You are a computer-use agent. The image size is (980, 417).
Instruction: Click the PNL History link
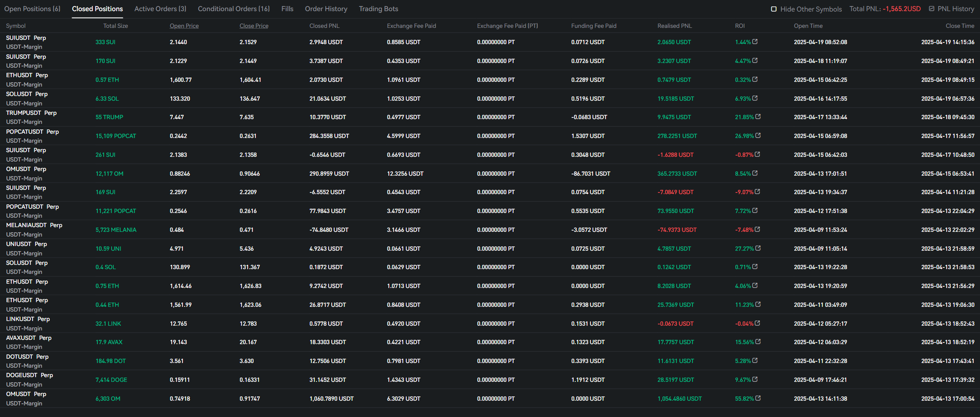[x=956, y=9]
